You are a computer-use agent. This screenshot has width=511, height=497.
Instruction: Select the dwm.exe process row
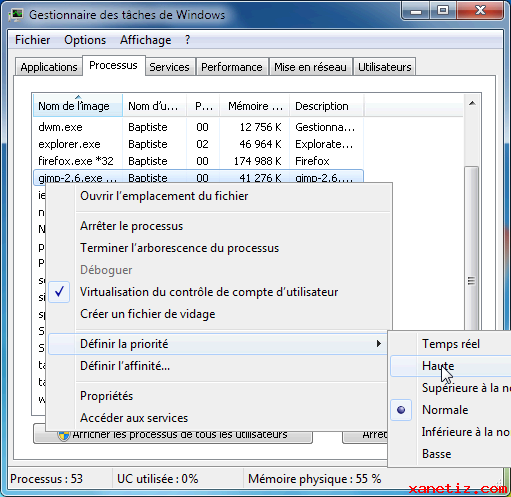198,127
